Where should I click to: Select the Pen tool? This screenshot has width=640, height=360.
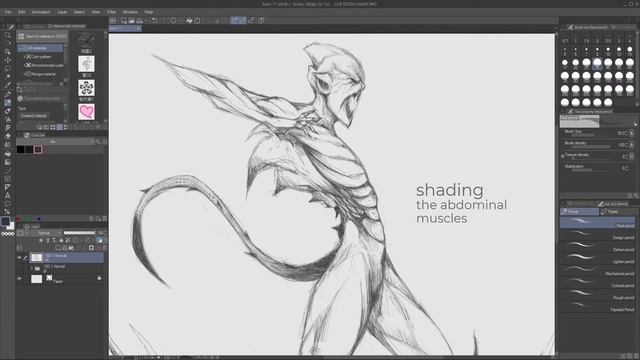[x=7, y=94]
